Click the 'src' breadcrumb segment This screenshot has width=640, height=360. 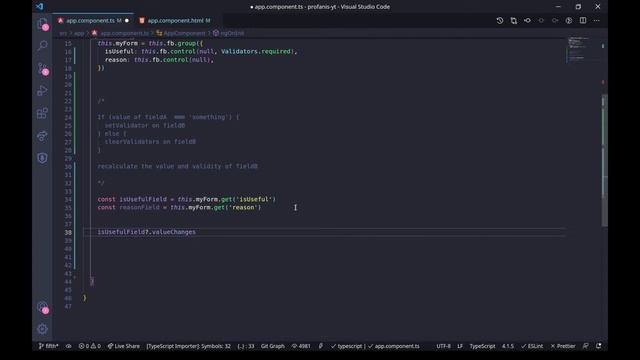click(63, 33)
